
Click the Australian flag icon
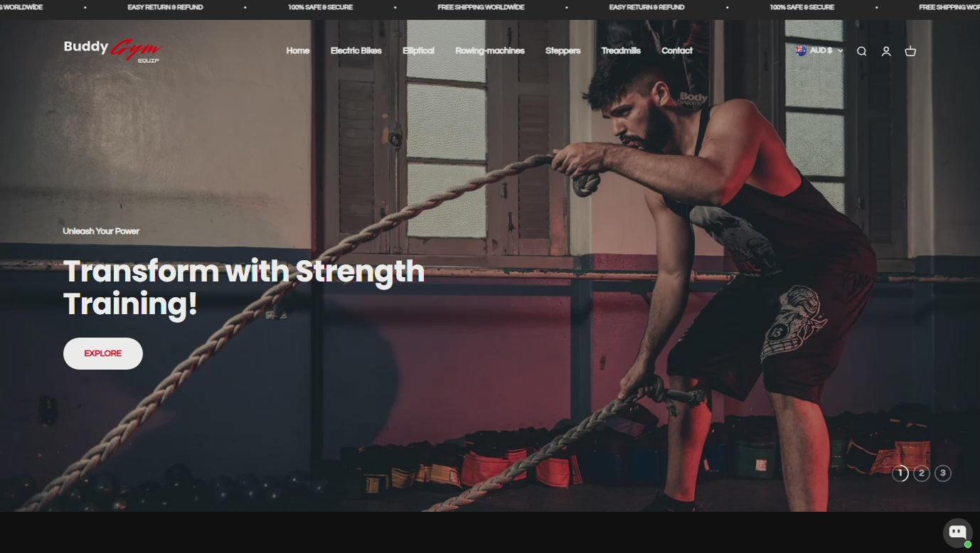[x=801, y=50]
